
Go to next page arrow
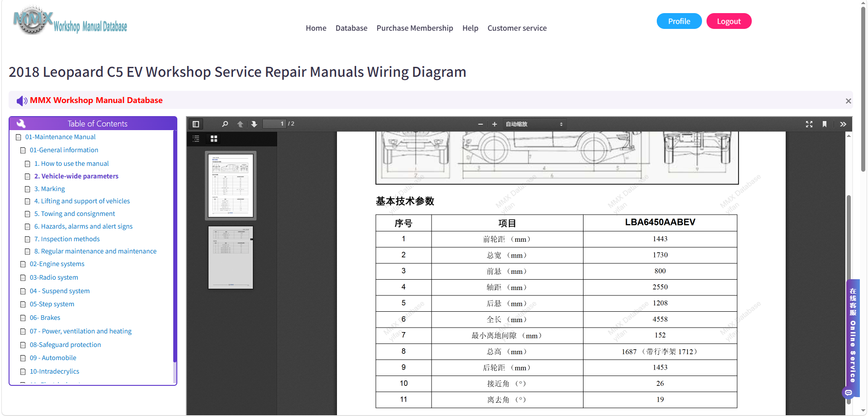pyautogui.click(x=254, y=124)
